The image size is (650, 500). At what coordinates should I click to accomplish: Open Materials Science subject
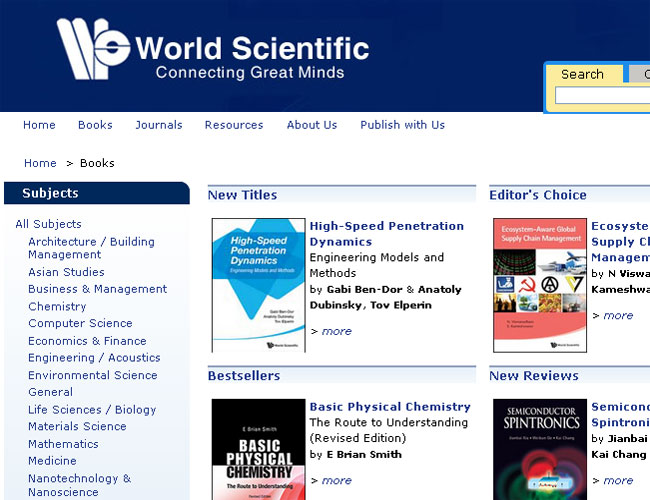click(x=77, y=426)
